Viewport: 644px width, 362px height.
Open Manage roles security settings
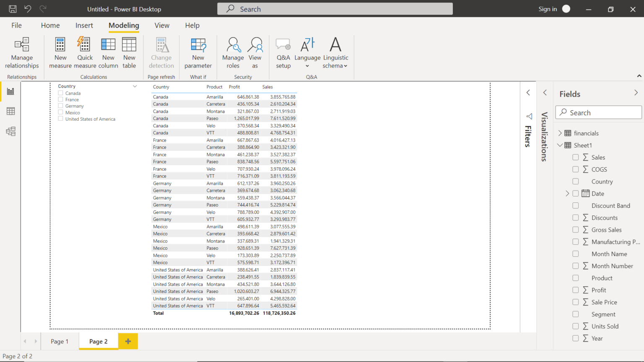233,52
